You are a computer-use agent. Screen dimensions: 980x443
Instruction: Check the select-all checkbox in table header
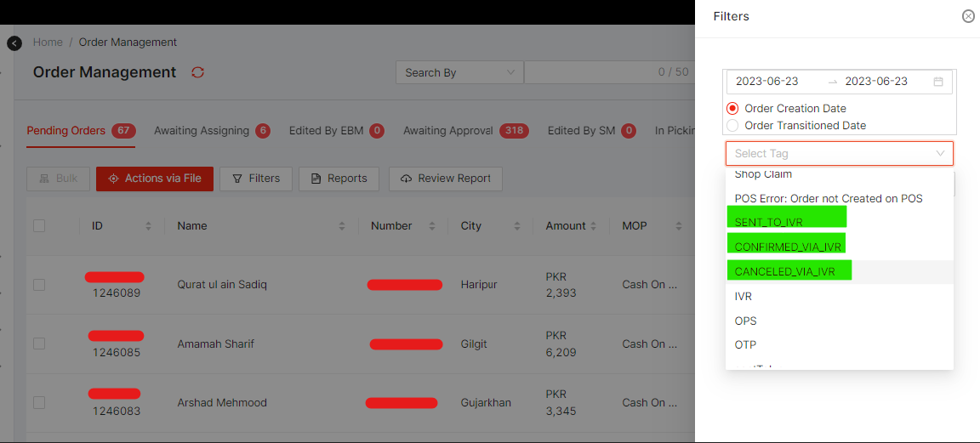(39, 226)
